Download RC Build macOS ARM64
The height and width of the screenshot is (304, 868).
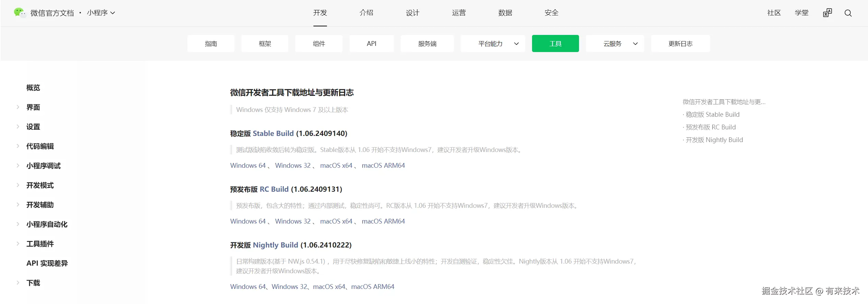pyautogui.click(x=383, y=221)
